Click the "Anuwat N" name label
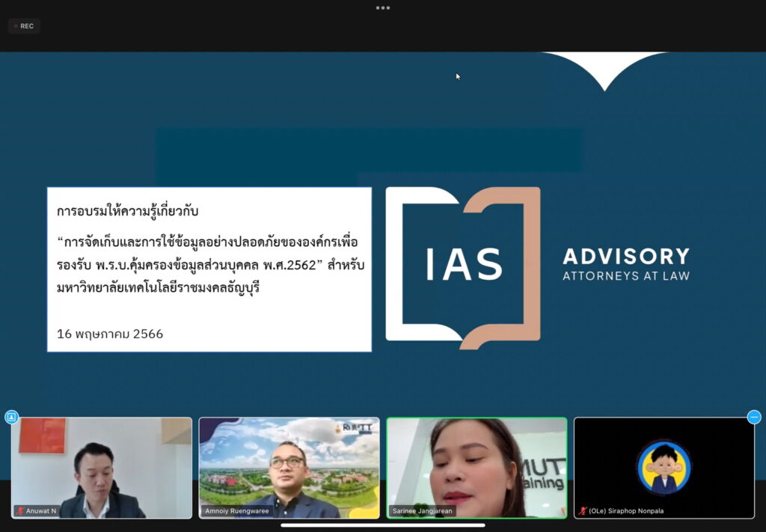766x532 pixels. pos(41,511)
